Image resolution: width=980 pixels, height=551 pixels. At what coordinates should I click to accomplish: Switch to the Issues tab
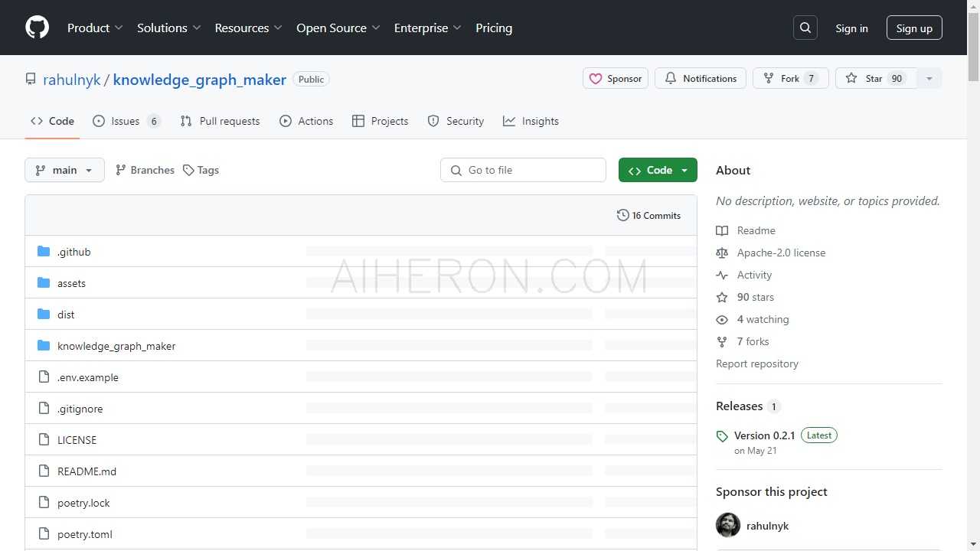tap(125, 120)
